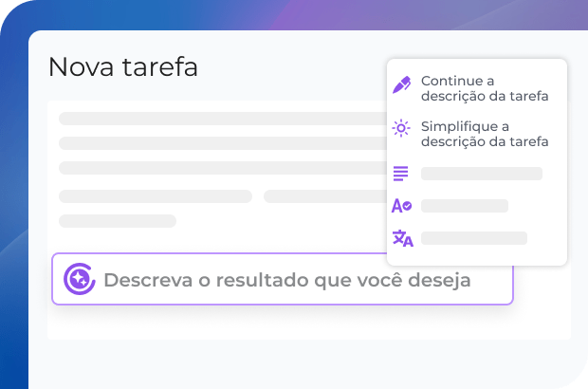Click the 'Nova tarefa' heading
588x389 pixels.
tap(123, 67)
